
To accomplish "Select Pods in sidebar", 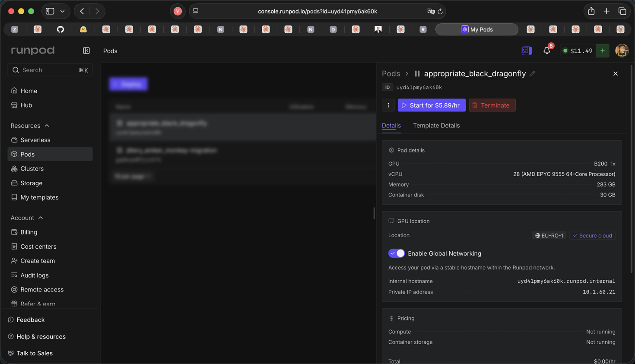I will [50, 154].
